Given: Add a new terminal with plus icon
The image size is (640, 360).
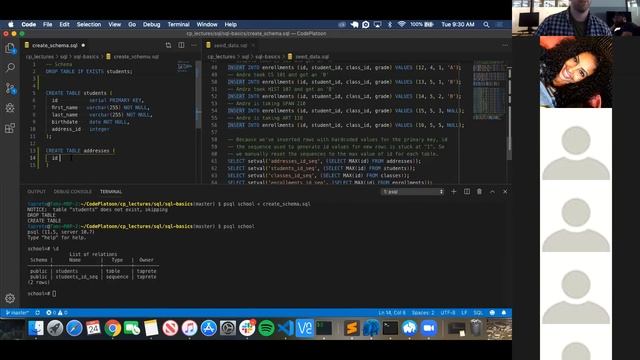Looking at the screenshot, I should pos(453,191).
